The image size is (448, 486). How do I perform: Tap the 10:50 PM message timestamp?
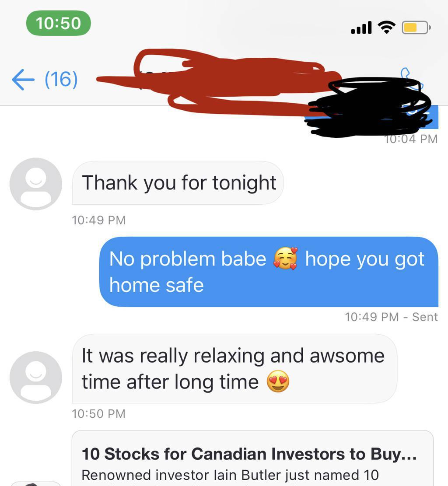tap(98, 414)
